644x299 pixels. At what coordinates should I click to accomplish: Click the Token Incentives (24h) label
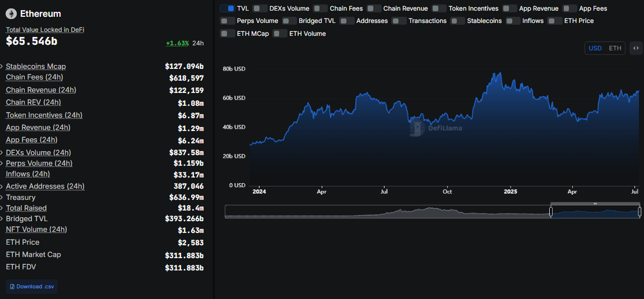click(x=44, y=115)
